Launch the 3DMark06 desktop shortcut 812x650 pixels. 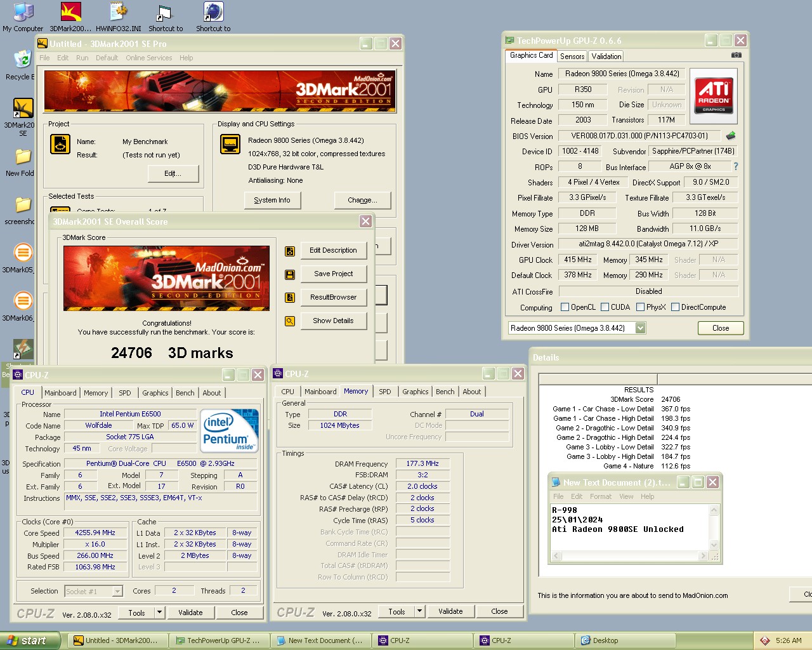click(22, 307)
